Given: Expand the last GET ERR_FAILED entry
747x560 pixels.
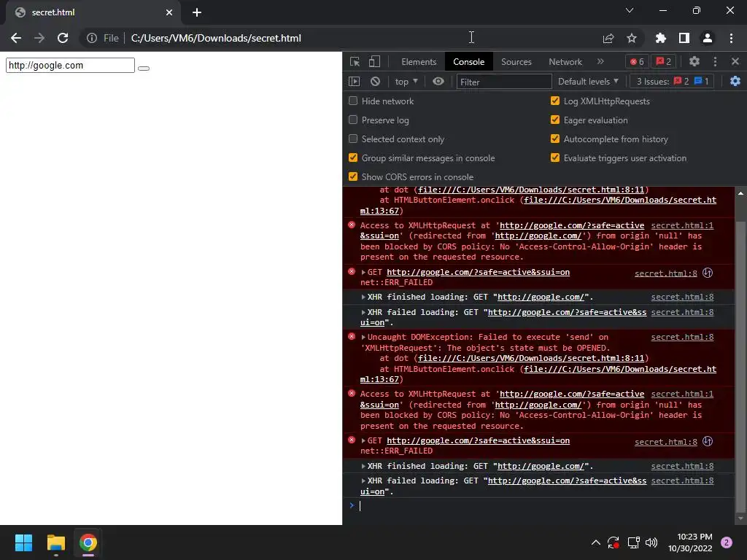Looking at the screenshot, I should (x=363, y=441).
